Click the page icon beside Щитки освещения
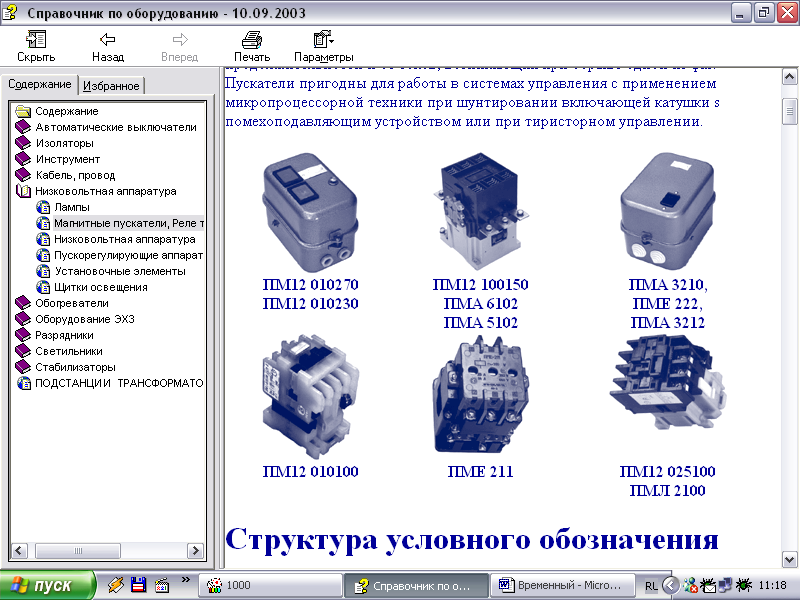 pos(43,287)
